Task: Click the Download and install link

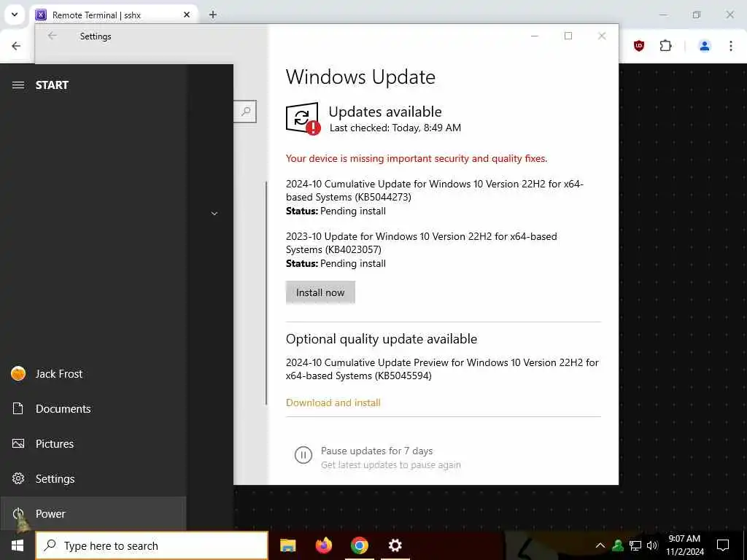Action: [333, 402]
